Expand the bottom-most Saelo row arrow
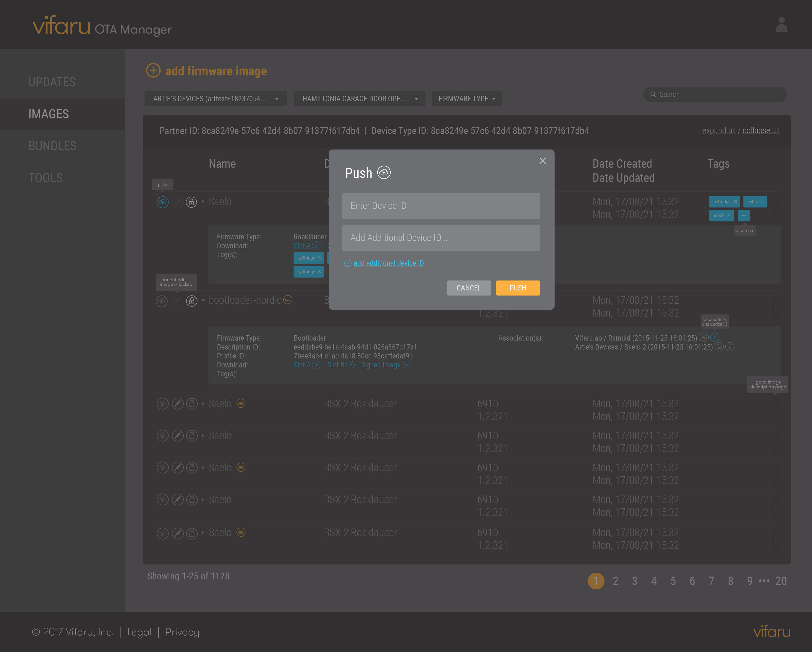Viewport: 812px width, 652px height. (203, 532)
